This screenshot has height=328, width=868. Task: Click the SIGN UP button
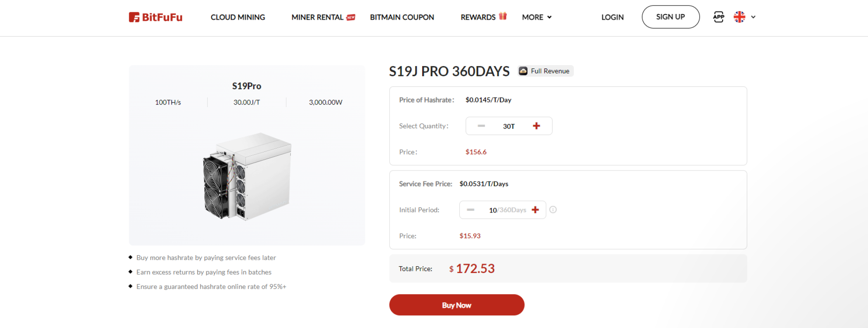point(670,17)
